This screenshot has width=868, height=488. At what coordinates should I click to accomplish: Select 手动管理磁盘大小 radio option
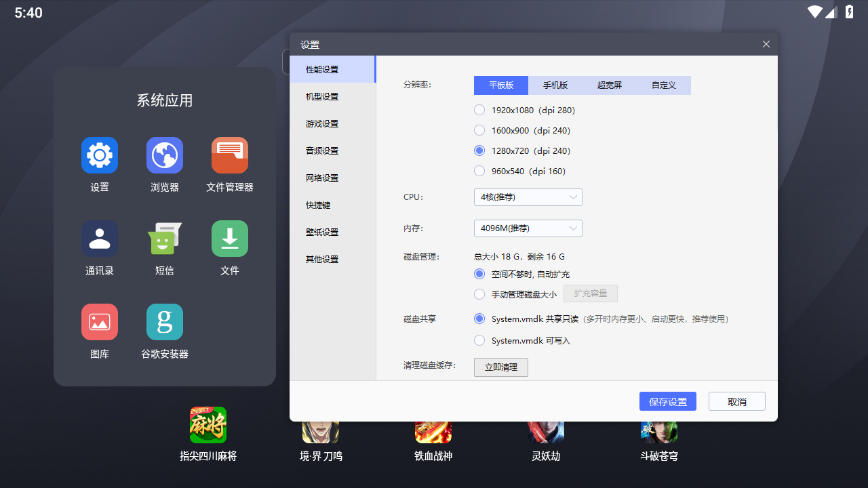[x=479, y=294]
